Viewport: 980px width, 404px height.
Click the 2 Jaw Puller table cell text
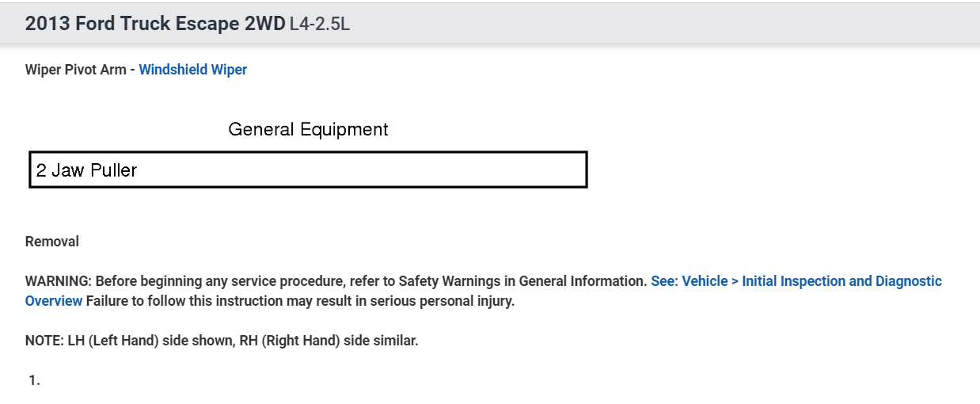pos(86,170)
